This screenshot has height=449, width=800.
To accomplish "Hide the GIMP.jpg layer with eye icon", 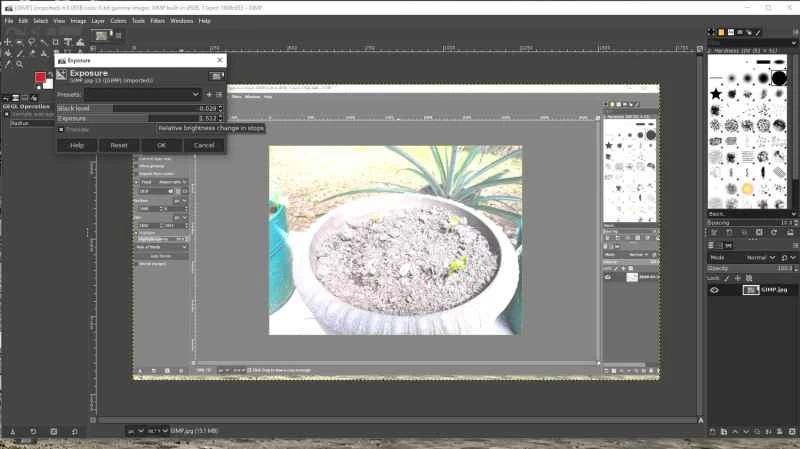I will click(714, 290).
